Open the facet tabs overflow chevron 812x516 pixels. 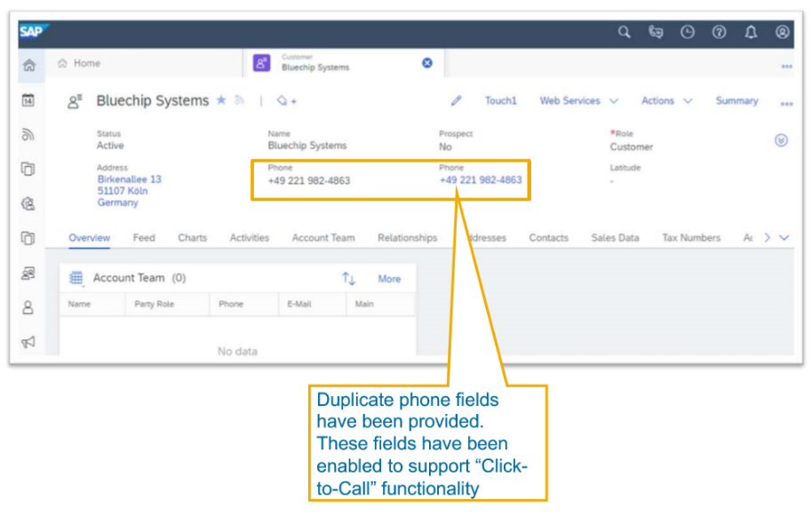[x=784, y=237]
